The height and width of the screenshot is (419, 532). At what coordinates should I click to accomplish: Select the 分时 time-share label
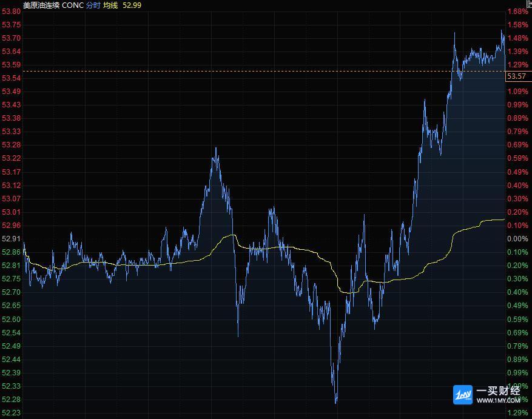click(x=93, y=5)
